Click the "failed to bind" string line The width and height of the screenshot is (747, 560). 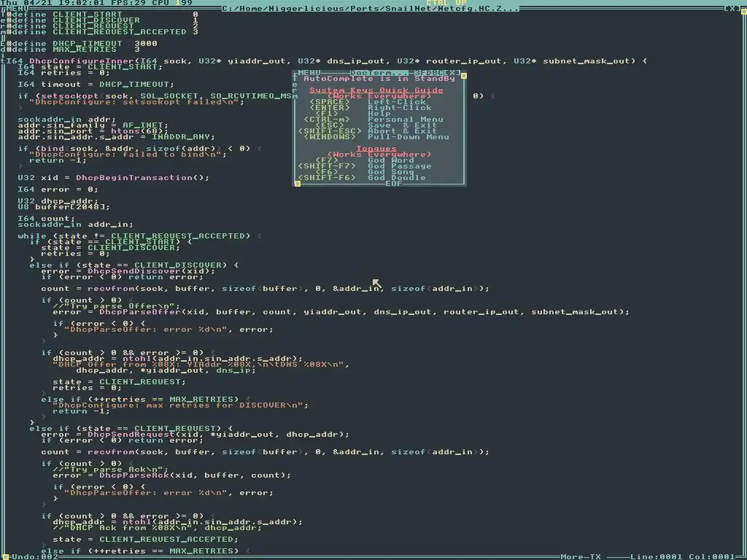(x=128, y=155)
